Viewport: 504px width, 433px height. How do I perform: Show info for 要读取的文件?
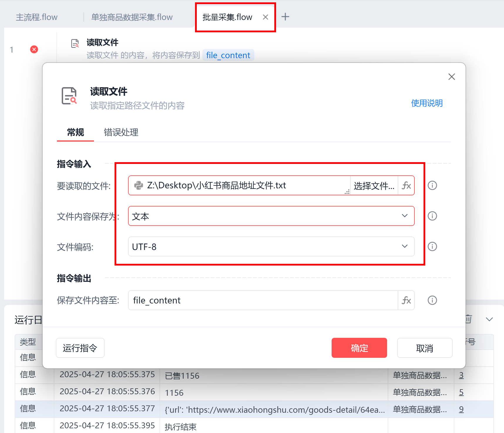[432, 185]
